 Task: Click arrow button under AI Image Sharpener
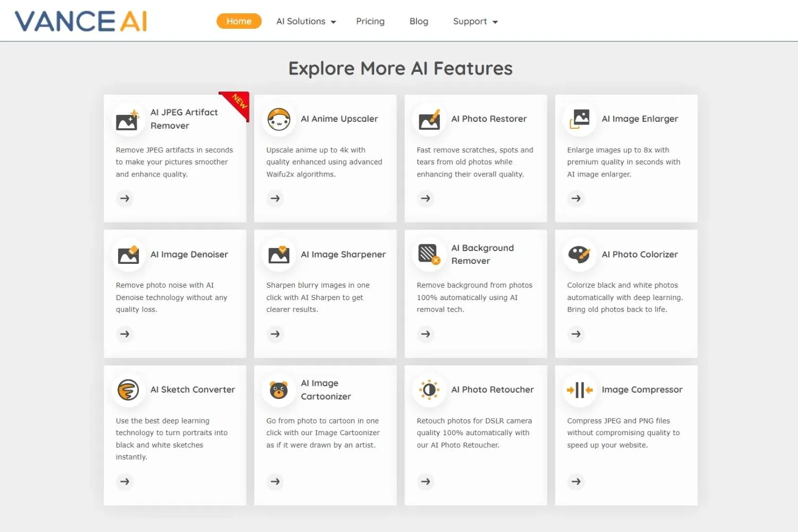coord(275,334)
